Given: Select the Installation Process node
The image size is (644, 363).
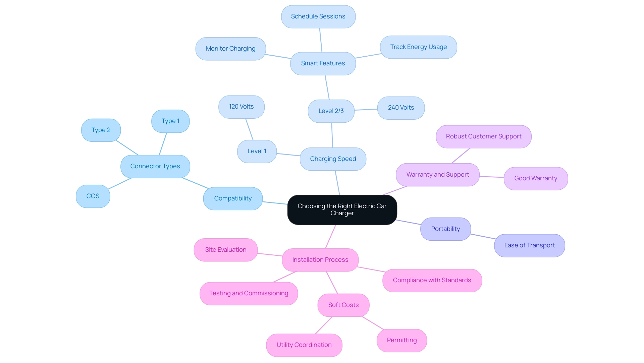Looking at the screenshot, I should 320,259.
